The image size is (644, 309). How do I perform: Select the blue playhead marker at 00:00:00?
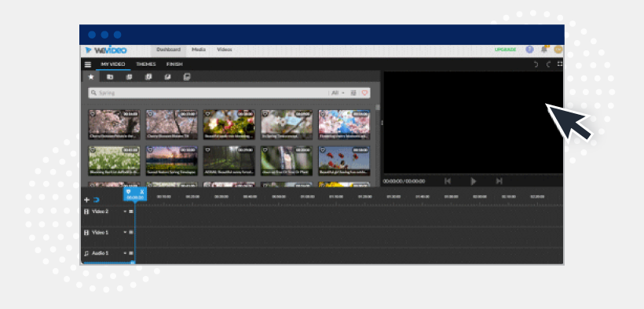(x=135, y=194)
